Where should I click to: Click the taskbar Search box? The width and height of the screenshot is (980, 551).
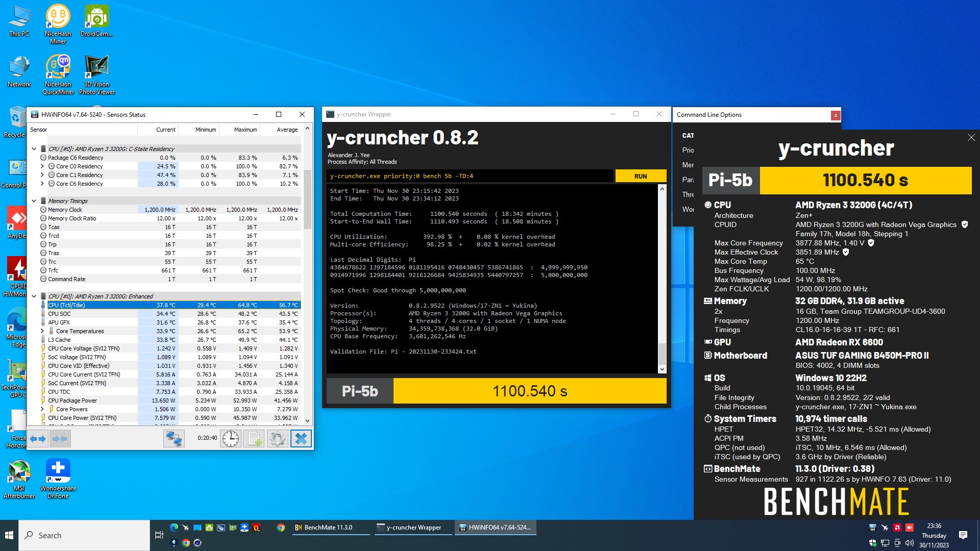pos(84,535)
